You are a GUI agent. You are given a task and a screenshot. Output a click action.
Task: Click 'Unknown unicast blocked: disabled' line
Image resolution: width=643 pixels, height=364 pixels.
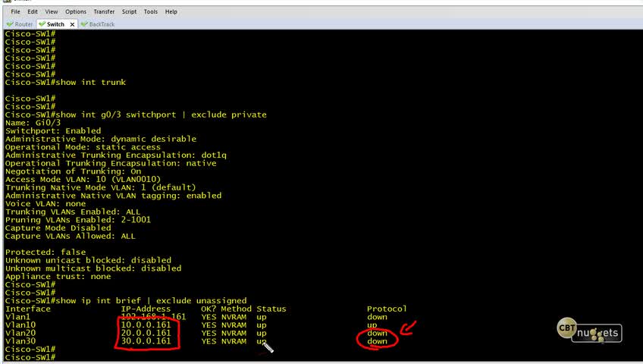point(88,260)
